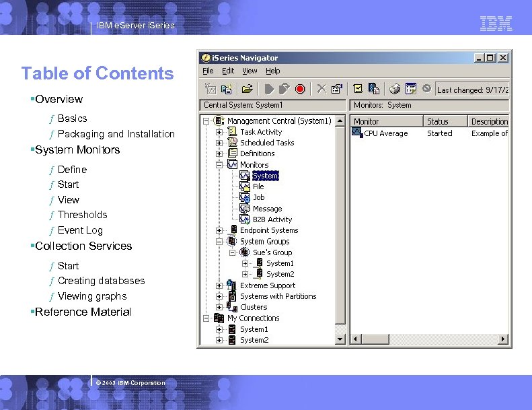Viewport: 532px width, 410px height.
Task: Click the Management Central tree icon
Action: click(x=219, y=121)
